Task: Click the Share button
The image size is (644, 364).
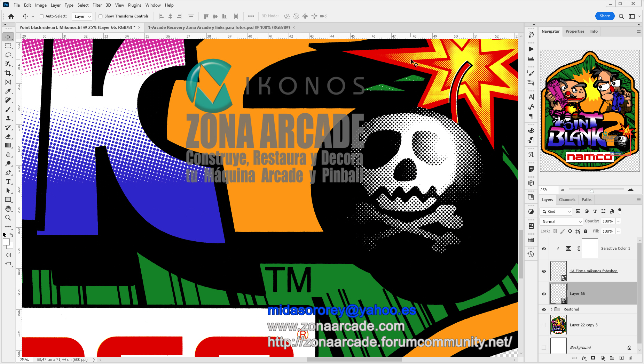Action: [605, 16]
